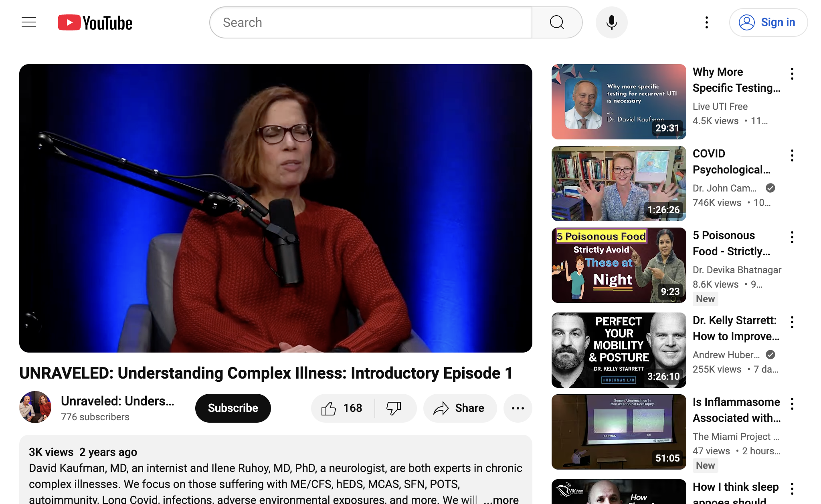Open Why More Specific Testing title
This screenshot has height=504, width=821.
point(736,80)
